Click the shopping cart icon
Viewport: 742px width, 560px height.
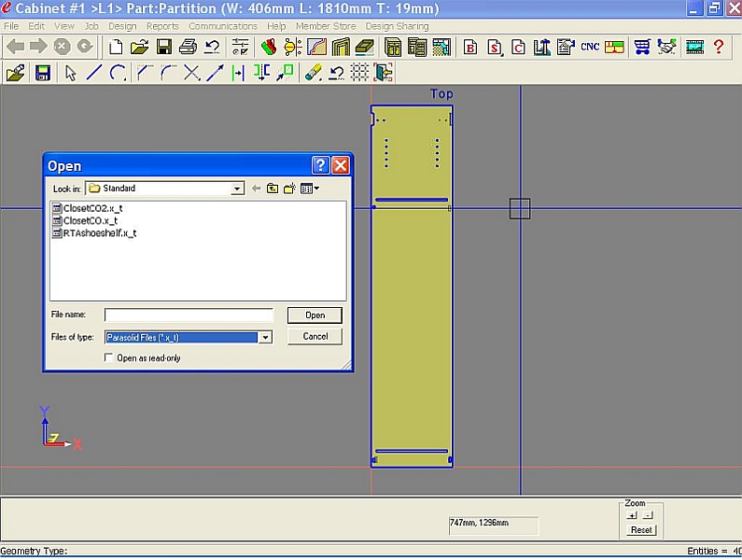pyautogui.click(x=642, y=47)
